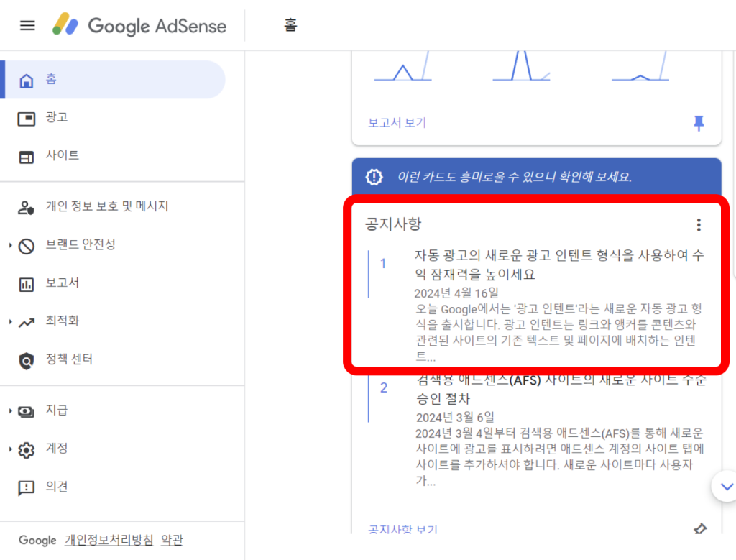Click the policy center shield icon
Viewport: 736px width, 560px height.
point(27,360)
